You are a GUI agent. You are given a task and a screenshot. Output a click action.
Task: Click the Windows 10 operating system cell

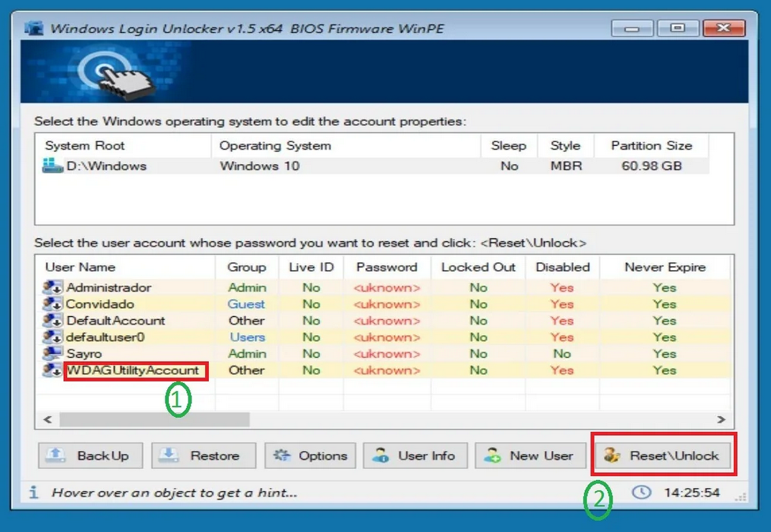[259, 166]
